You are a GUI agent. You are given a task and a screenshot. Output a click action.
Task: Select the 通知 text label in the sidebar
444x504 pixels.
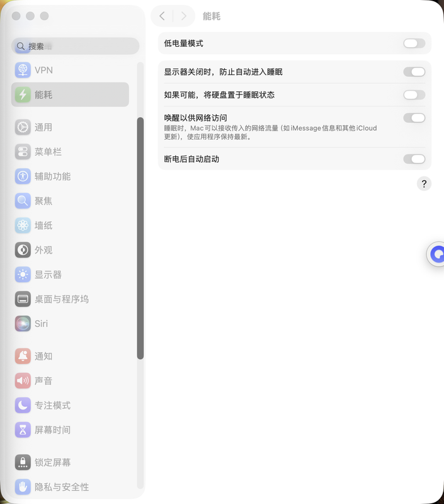(x=43, y=356)
